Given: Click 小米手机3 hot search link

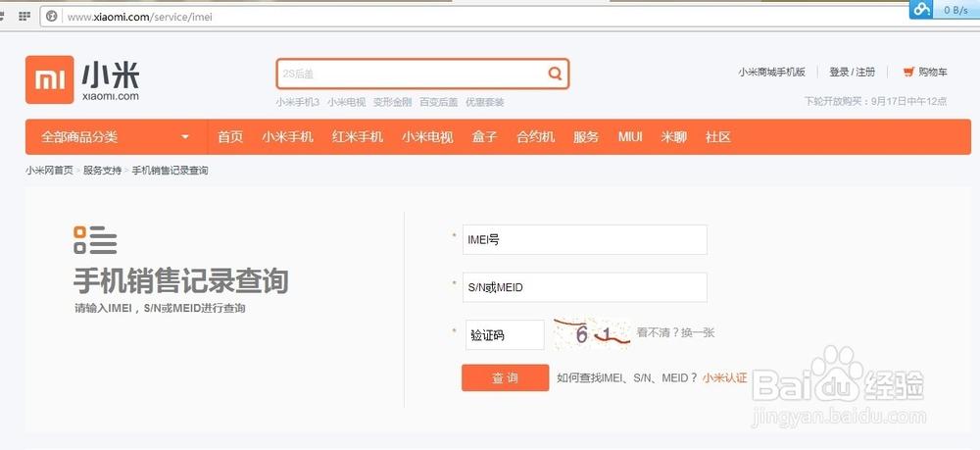Looking at the screenshot, I should (x=298, y=102).
